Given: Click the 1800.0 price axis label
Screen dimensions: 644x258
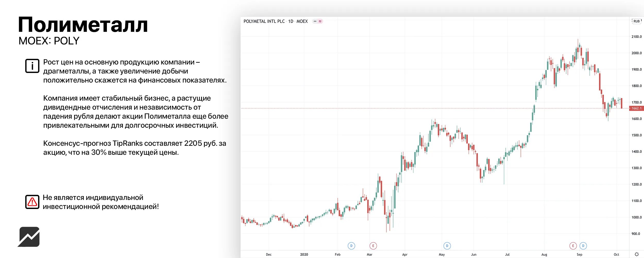Looking at the screenshot, I should coord(637,86).
